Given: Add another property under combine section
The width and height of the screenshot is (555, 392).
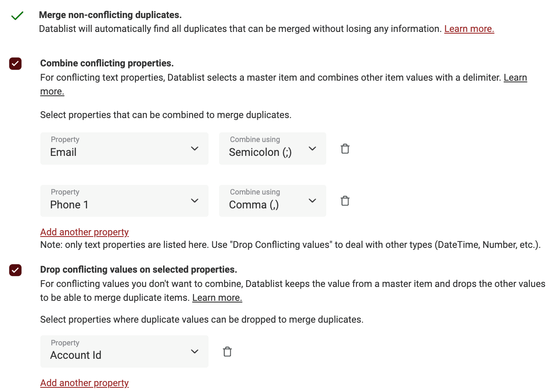Looking at the screenshot, I should [84, 232].
